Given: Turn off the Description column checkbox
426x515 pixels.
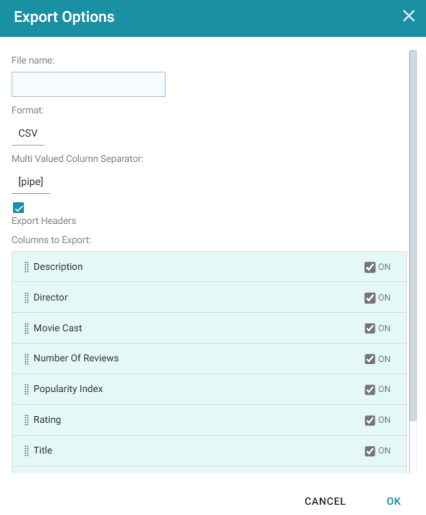Looking at the screenshot, I should (x=370, y=267).
